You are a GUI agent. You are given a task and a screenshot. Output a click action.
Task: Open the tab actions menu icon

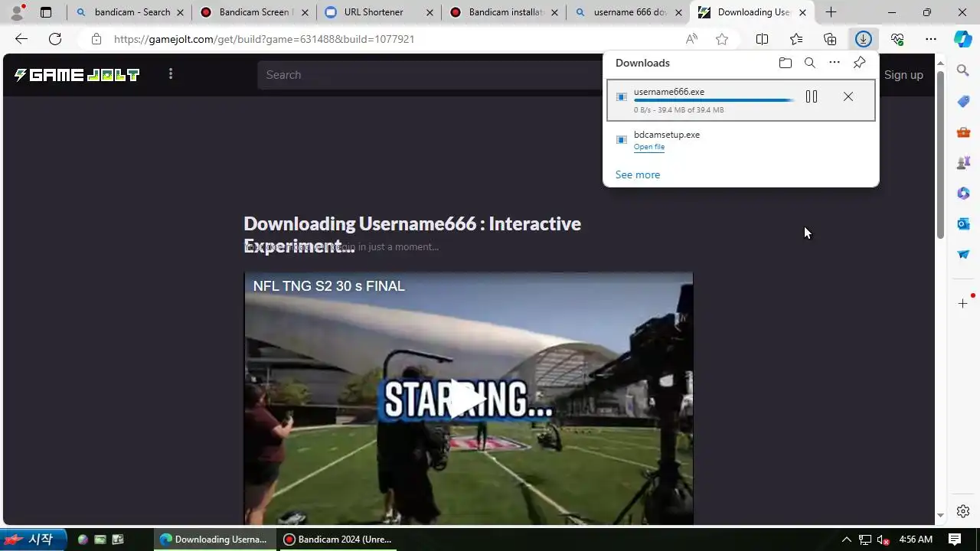point(46,12)
